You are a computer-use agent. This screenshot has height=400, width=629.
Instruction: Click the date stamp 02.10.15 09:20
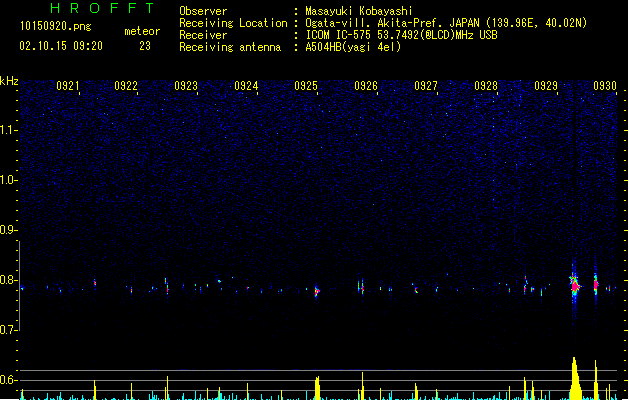[61, 46]
